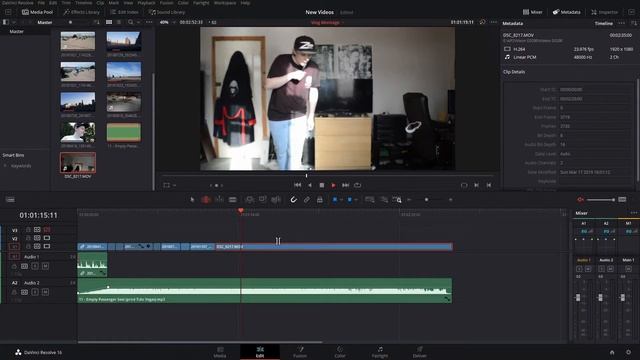Image resolution: width=640 pixels, height=360 pixels.
Task: Open Project Settings gear icon bottom right
Action: click(629, 352)
